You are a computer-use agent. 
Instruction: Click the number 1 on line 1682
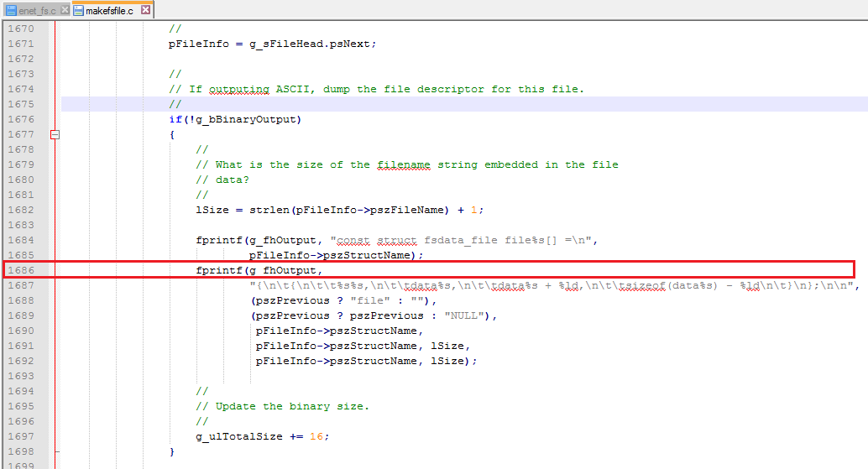[473, 210]
